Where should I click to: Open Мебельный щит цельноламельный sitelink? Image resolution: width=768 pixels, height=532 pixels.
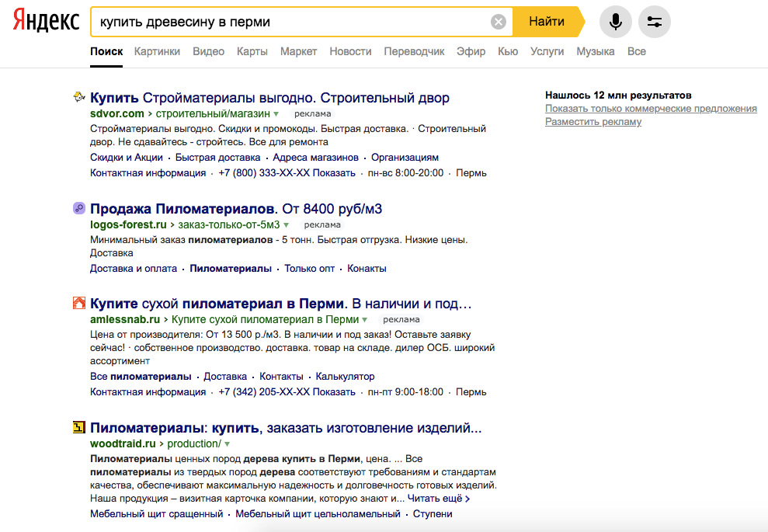point(318,514)
